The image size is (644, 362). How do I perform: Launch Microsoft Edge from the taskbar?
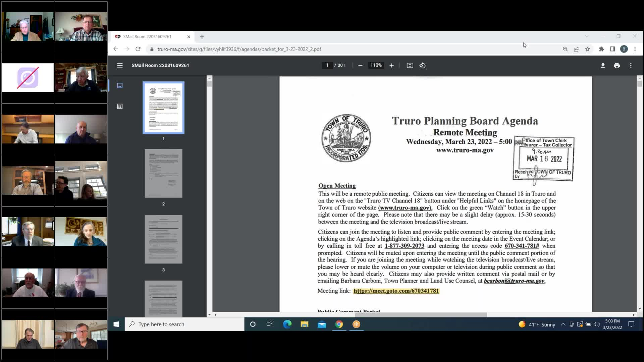[287, 324]
